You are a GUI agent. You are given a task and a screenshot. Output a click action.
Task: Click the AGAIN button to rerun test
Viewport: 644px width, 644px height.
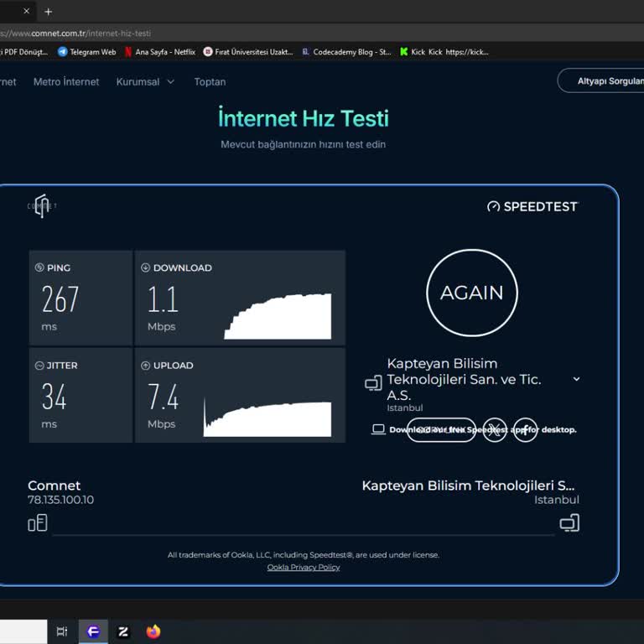tap(472, 293)
